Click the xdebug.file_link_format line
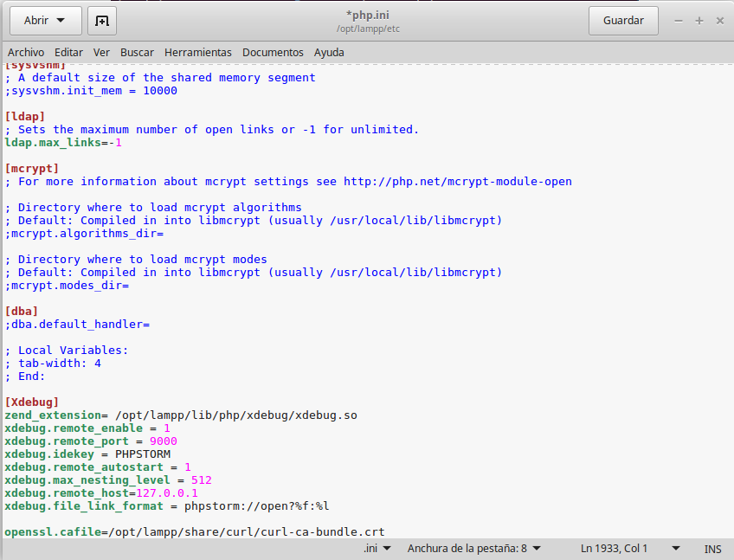 tap(167, 506)
